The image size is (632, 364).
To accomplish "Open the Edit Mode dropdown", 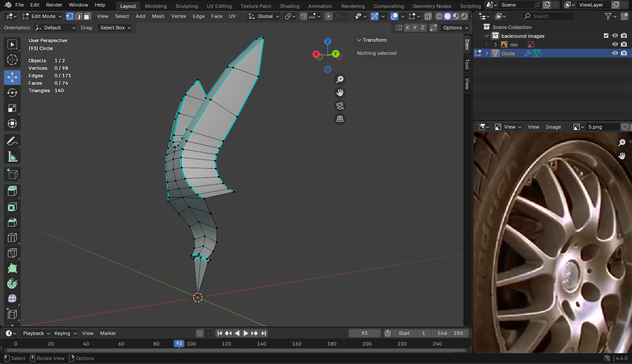I will tap(42, 16).
